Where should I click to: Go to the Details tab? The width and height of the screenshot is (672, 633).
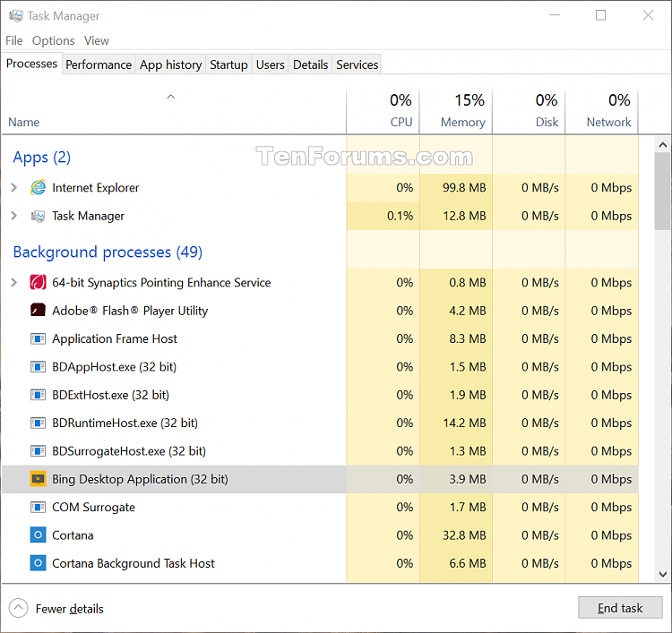click(310, 64)
